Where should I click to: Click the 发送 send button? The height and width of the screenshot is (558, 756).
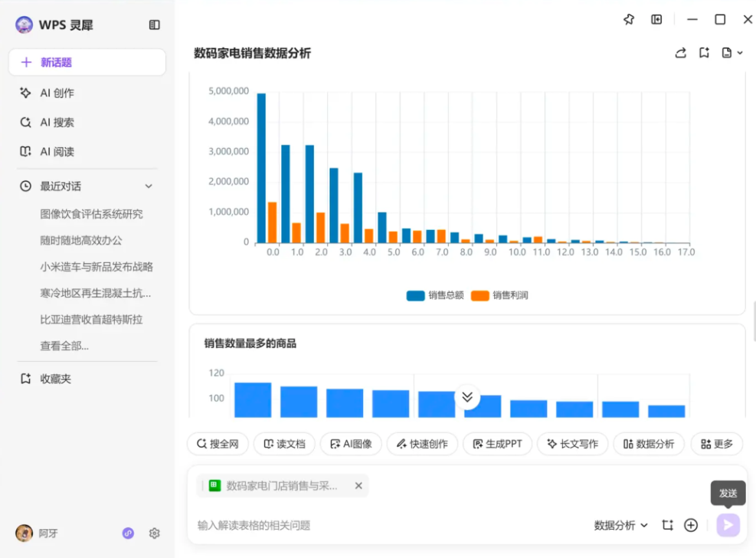point(728,525)
